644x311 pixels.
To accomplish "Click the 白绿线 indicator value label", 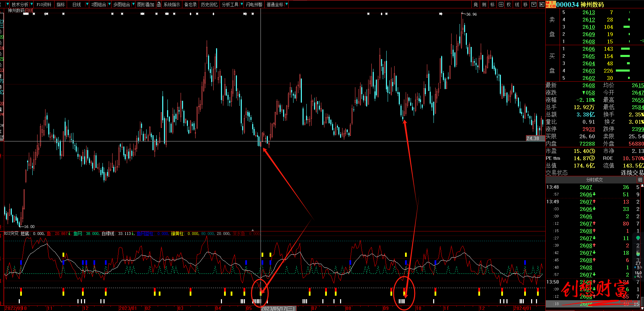I will click(117, 234).
